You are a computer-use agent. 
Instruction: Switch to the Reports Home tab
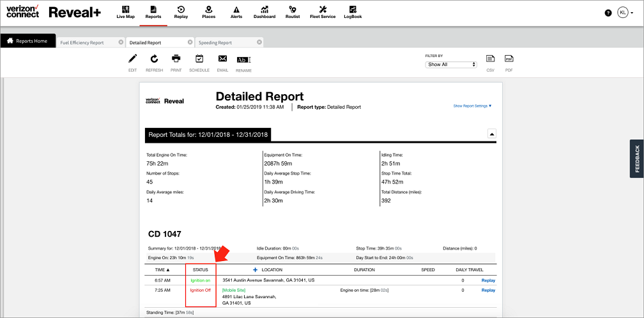click(28, 41)
